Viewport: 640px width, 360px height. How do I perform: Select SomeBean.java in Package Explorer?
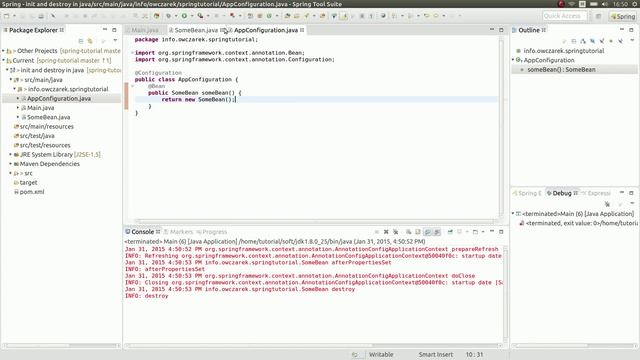click(x=48, y=117)
